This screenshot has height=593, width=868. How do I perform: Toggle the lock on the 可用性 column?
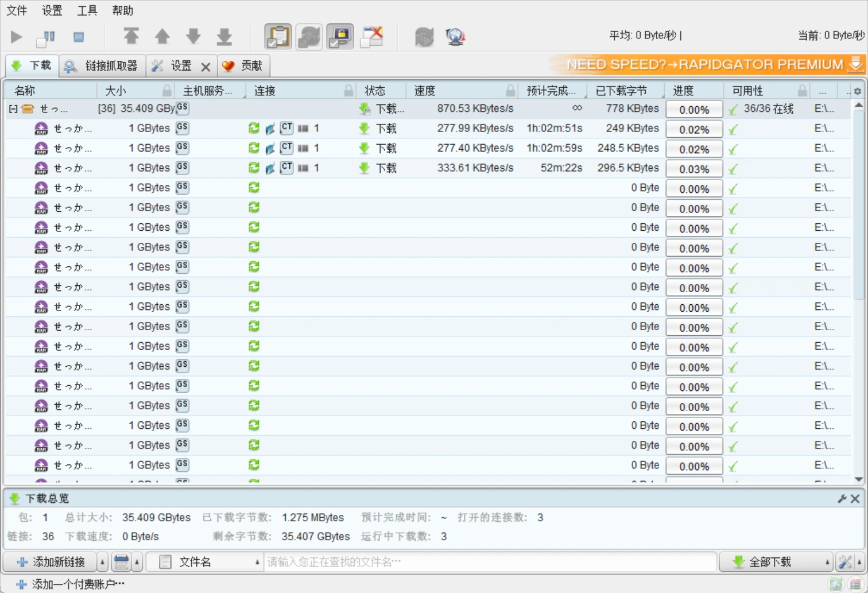pos(803,90)
